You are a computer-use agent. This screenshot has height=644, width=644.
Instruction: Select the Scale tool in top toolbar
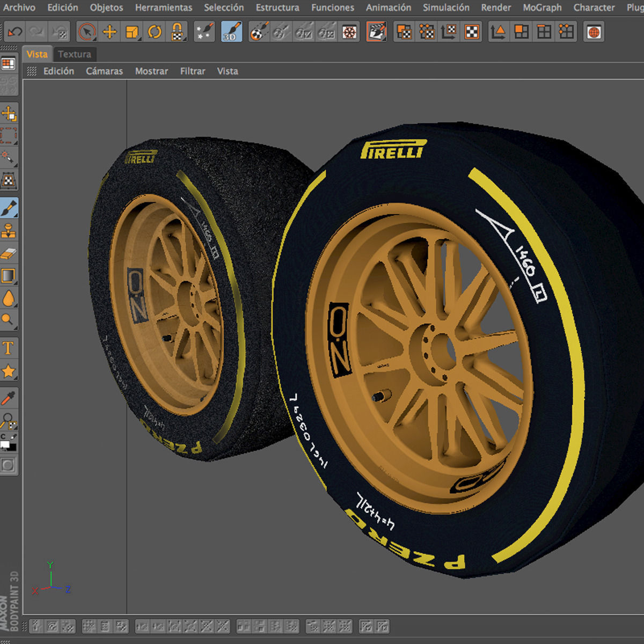tap(132, 32)
